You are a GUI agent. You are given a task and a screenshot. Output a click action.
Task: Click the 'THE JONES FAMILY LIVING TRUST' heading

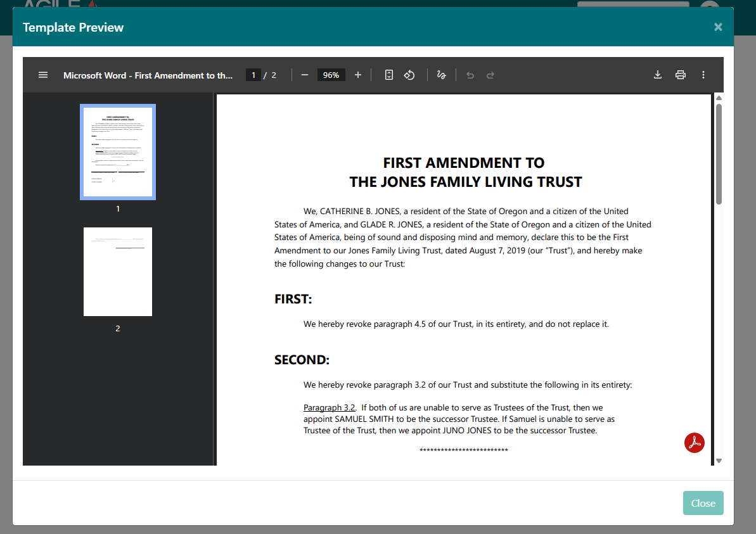(x=466, y=182)
